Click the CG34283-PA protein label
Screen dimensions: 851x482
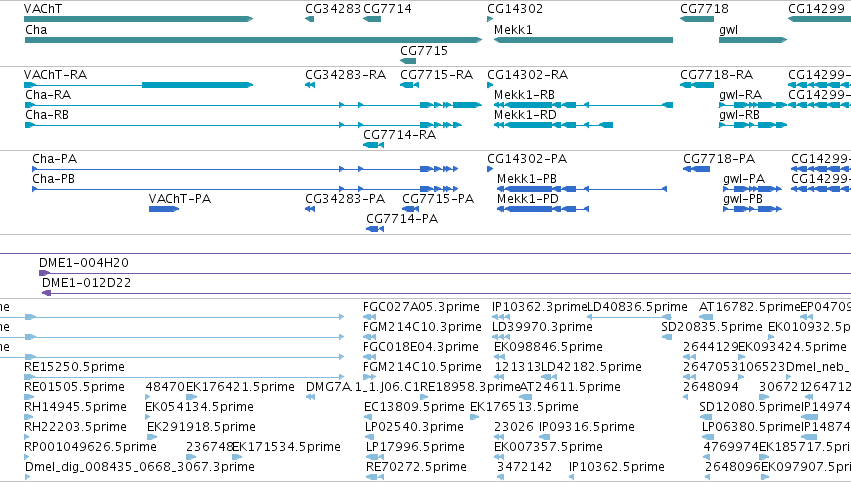[x=345, y=199]
